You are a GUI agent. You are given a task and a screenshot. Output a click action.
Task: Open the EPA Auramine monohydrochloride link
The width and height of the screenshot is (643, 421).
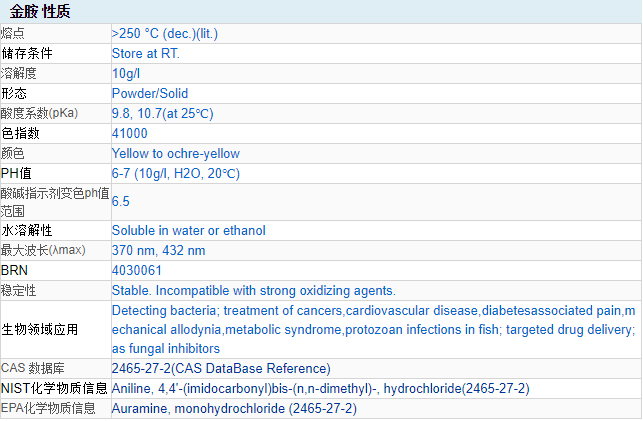(x=235, y=408)
